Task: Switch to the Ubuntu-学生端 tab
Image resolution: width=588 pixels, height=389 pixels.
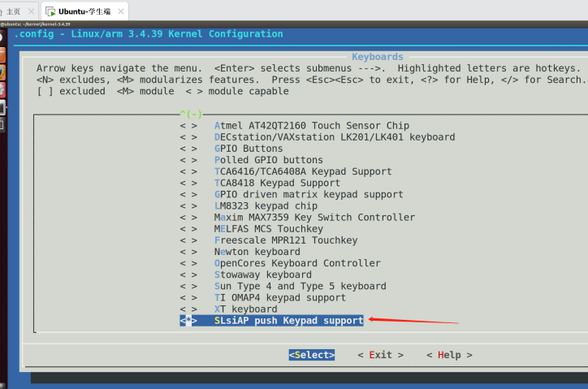Action: point(84,11)
